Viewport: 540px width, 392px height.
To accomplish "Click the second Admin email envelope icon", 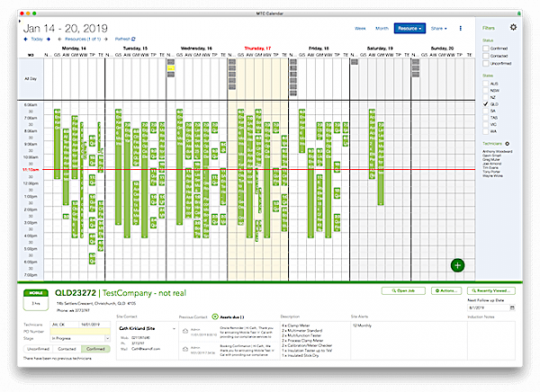I will pyautogui.click(x=185, y=349).
